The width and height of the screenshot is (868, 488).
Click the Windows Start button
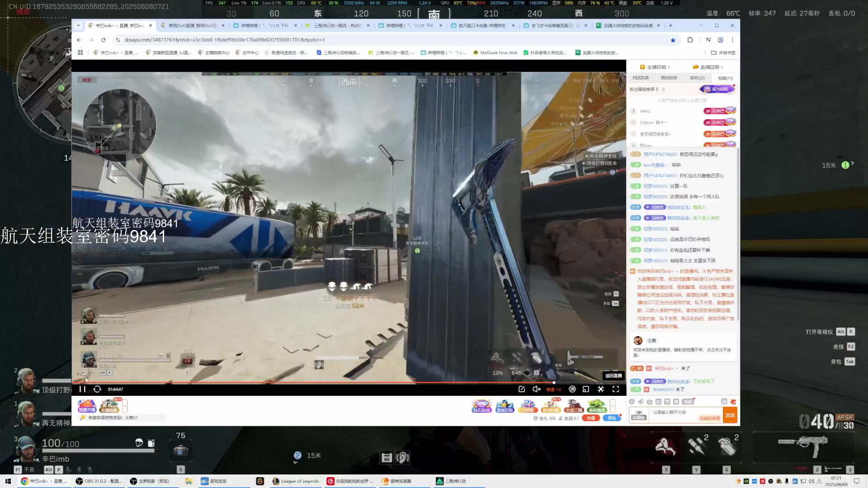pos(8,481)
